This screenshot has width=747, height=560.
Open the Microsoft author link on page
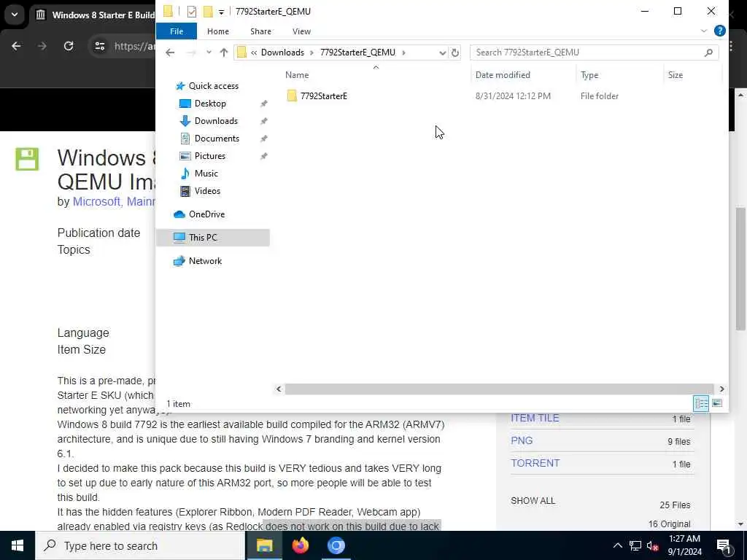point(96,201)
